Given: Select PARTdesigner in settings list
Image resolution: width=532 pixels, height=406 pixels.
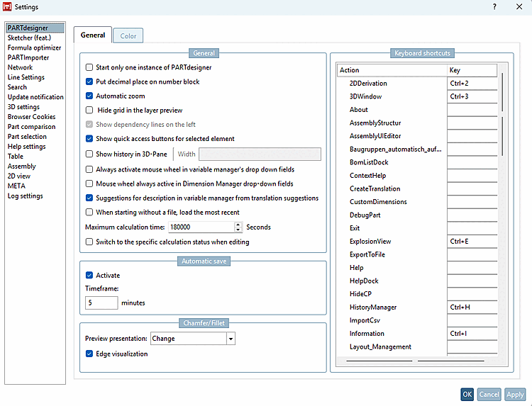Looking at the screenshot, I should tap(35, 28).
